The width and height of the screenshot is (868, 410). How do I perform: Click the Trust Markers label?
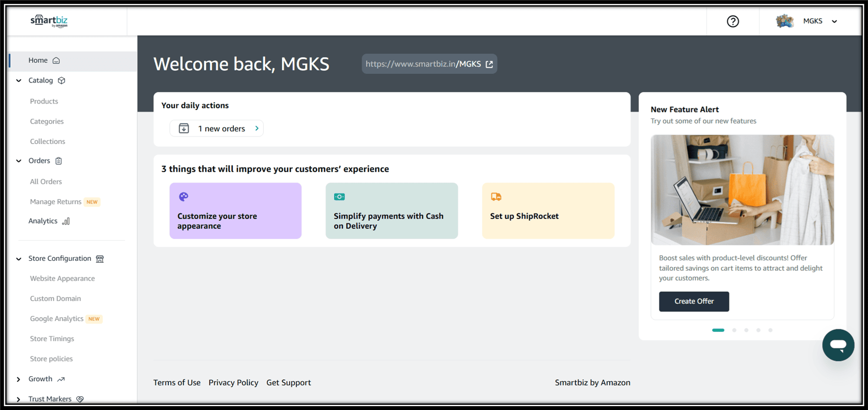(50, 399)
